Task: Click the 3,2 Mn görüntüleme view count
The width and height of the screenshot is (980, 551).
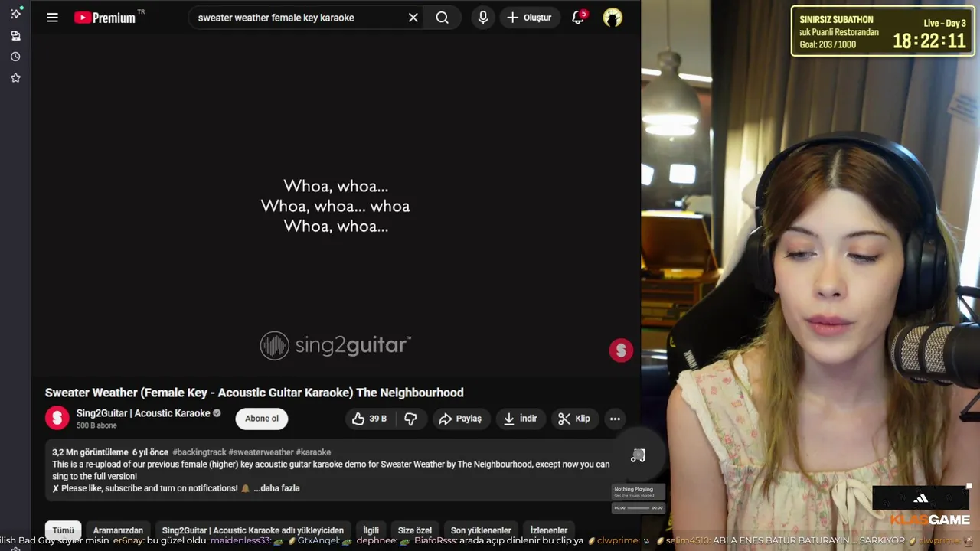Action: [x=90, y=452]
